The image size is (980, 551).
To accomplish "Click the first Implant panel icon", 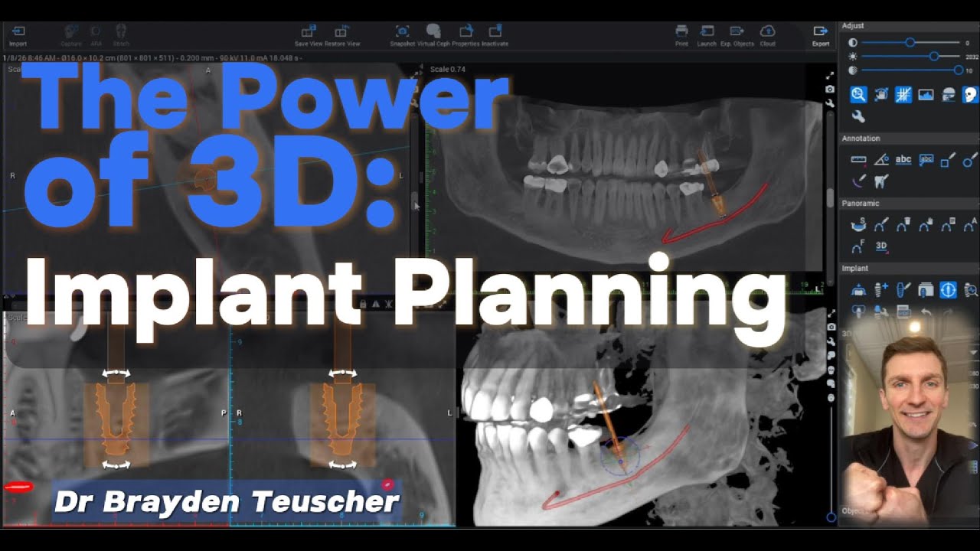I will [x=858, y=290].
